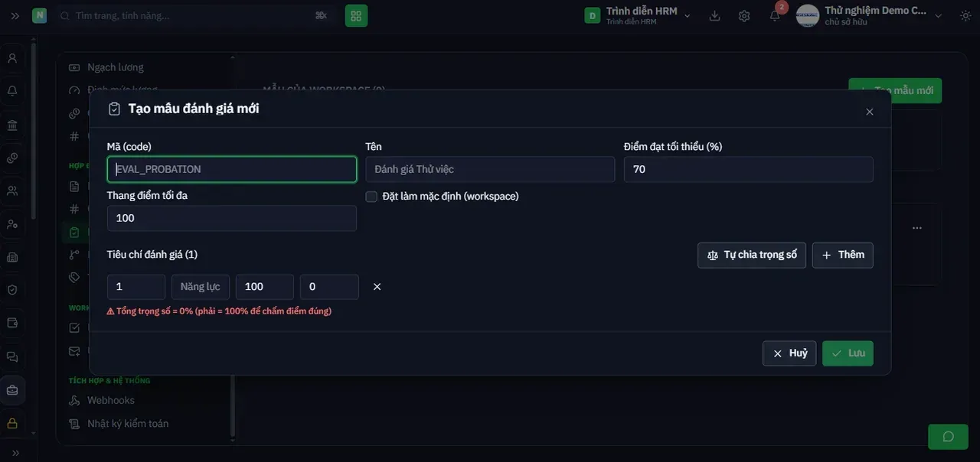Select the bank building icon in left rail

pyautogui.click(x=12, y=125)
